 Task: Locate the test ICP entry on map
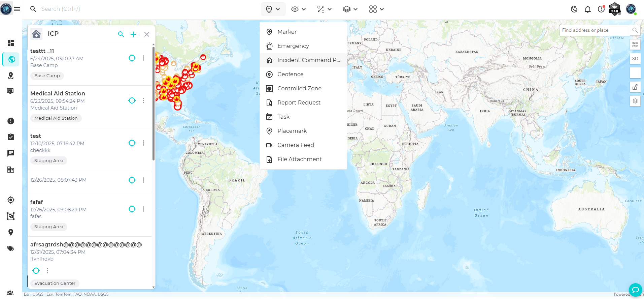tap(132, 143)
